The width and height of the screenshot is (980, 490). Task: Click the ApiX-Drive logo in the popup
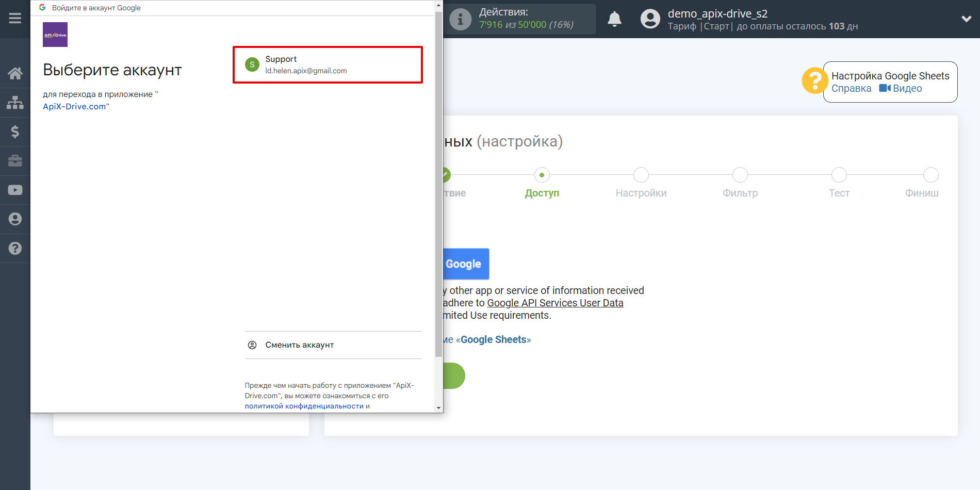tap(55, 35)
